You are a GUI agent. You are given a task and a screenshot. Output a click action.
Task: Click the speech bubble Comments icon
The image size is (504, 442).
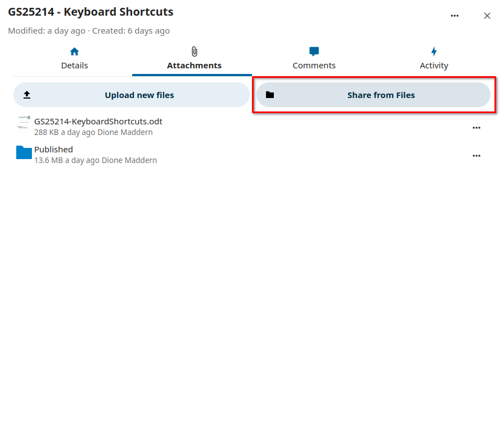click(314, 52)
